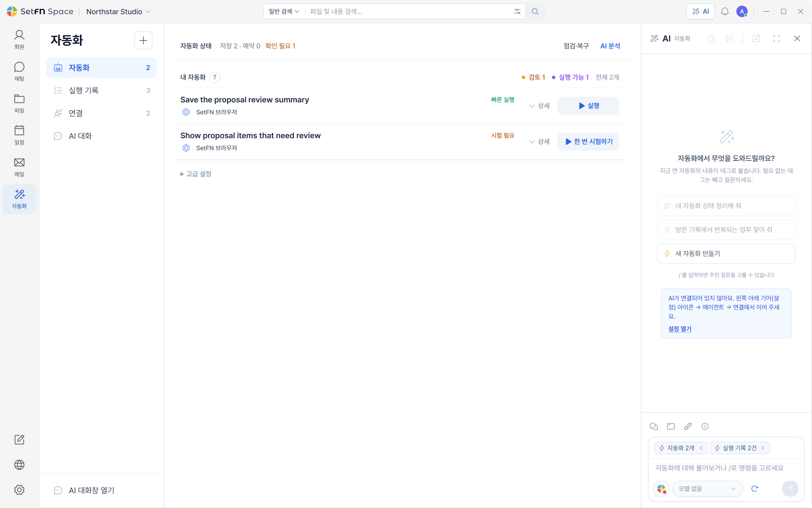Click the file search input field
This screenshot has height=508, width=812.
click(x=408, y=11)
